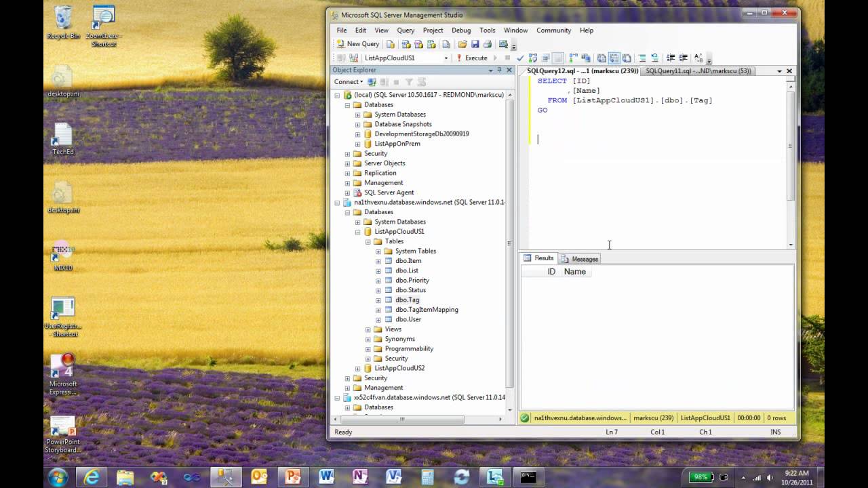Click Object Explorer connect server icon

pos(372,82)
